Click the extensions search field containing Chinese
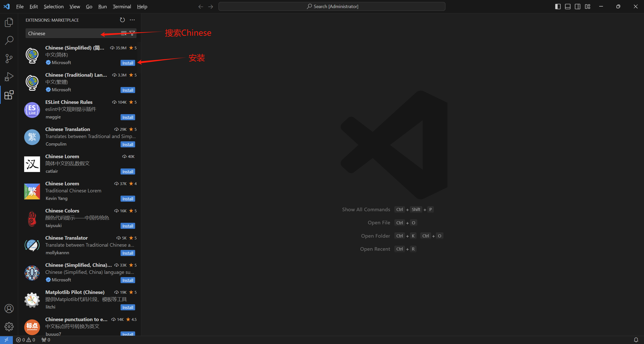Viewport: 644px width, 344px height. (x=63, y=33)
